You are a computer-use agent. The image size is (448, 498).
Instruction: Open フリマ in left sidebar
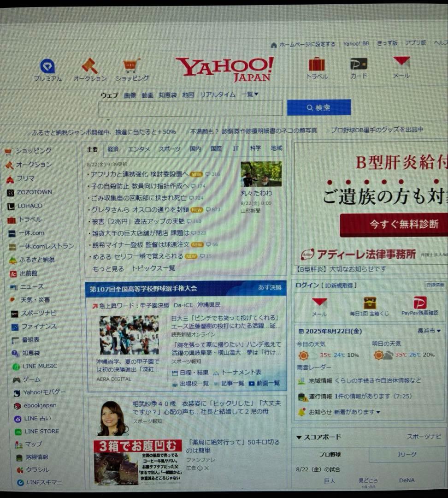click(x=25, y=179)
